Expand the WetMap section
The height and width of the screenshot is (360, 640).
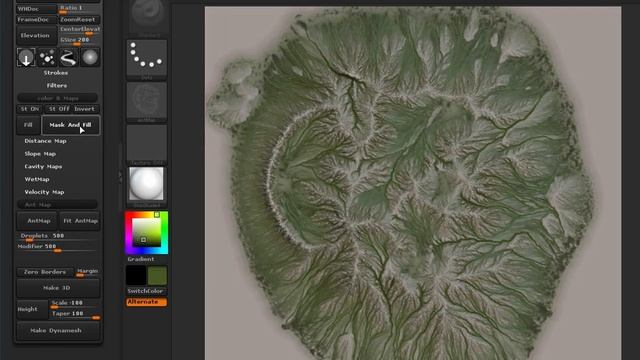(37, 179)
